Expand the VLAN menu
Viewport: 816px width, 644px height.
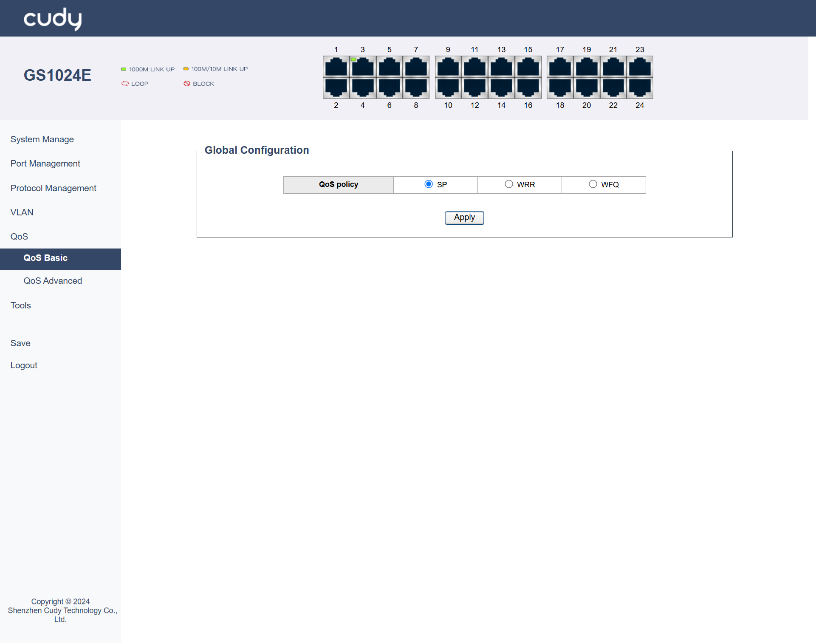point(22,212)
